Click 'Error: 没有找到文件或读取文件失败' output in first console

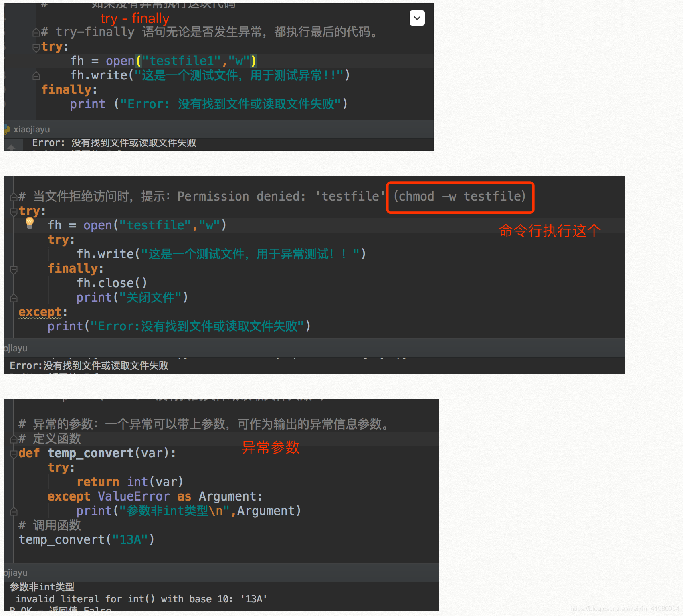pyautogui.click(x=114, y=143)
